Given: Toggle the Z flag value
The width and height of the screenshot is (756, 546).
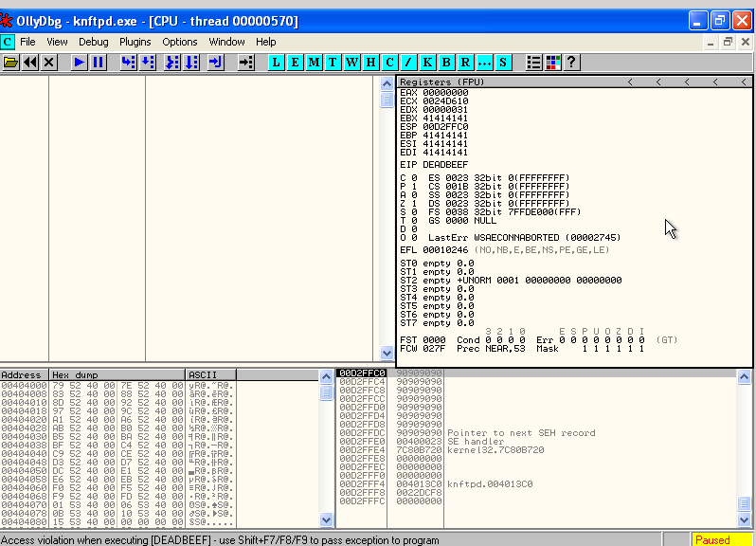Looking at the screenshot, I should [414, 204].
